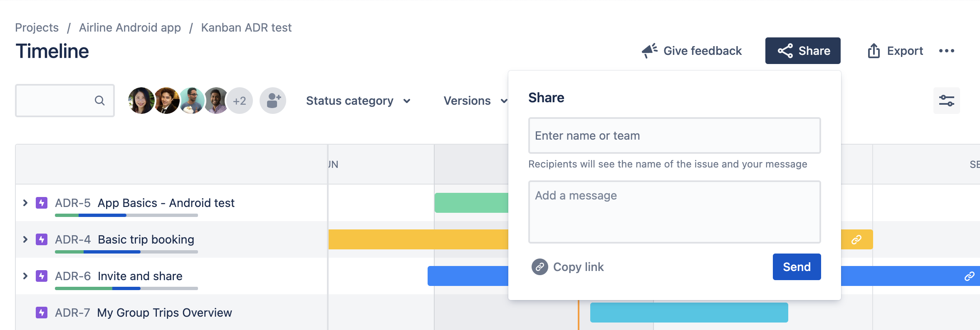
Task: Click the search magnifier icon
Action: [100, 100]
